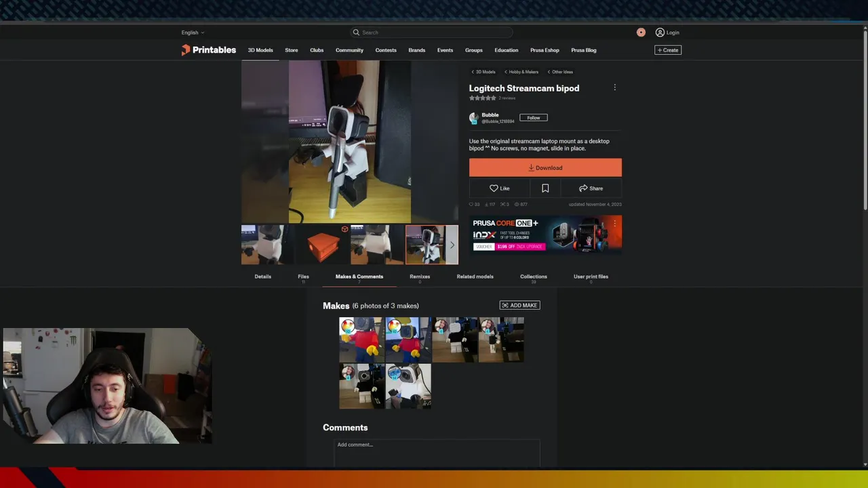Open Prusa Eshop link

coord(545,50)
